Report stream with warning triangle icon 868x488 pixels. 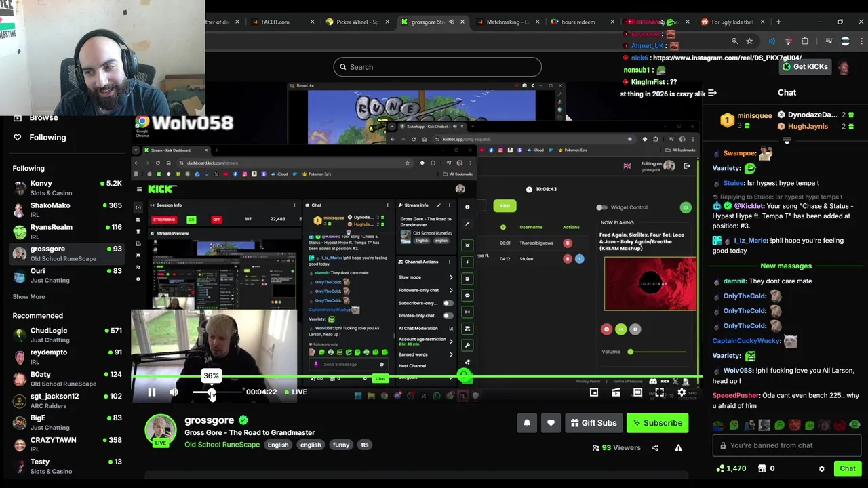click(x=678, y=448)
